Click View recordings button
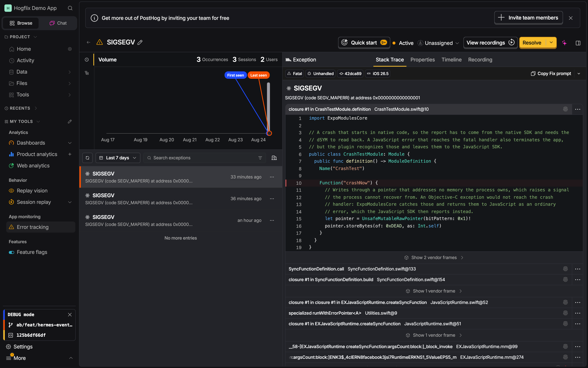This screenshot has width=588, height=368. [x=490, y=43]
